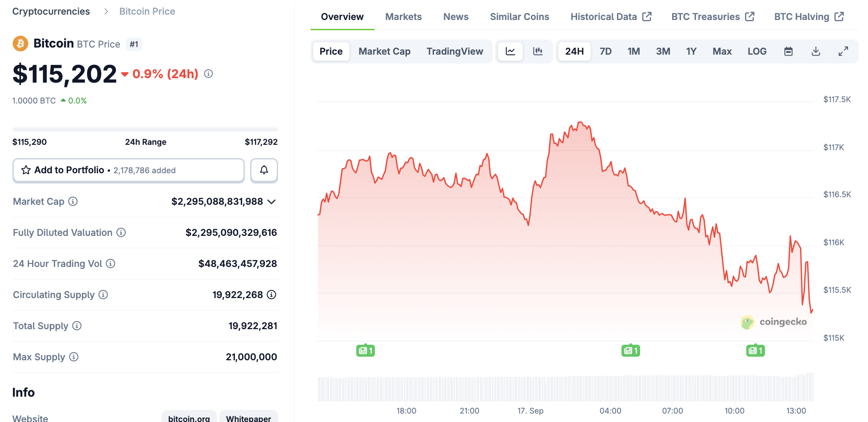
Task: Switch to line chart view
Action: (510, 52)
